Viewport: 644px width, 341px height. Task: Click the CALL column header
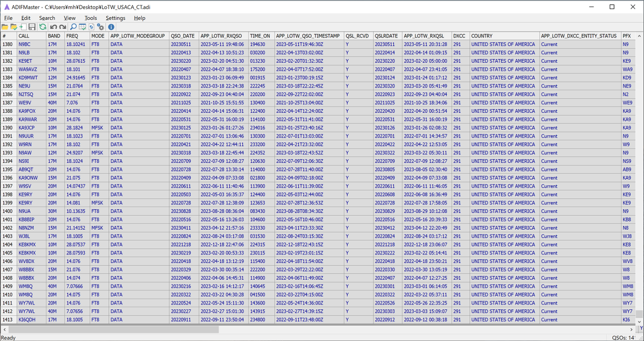coord(31,35)
